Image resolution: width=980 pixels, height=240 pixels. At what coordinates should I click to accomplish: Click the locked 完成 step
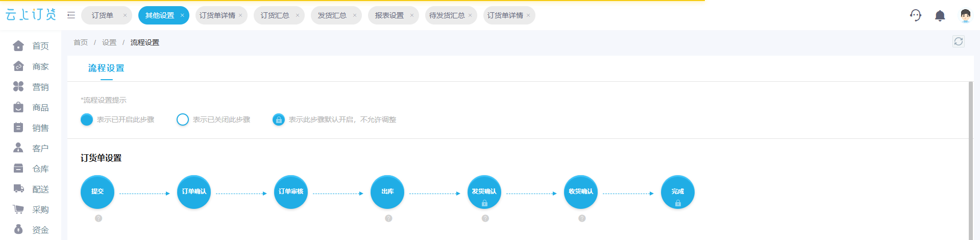tap(678, 192)
